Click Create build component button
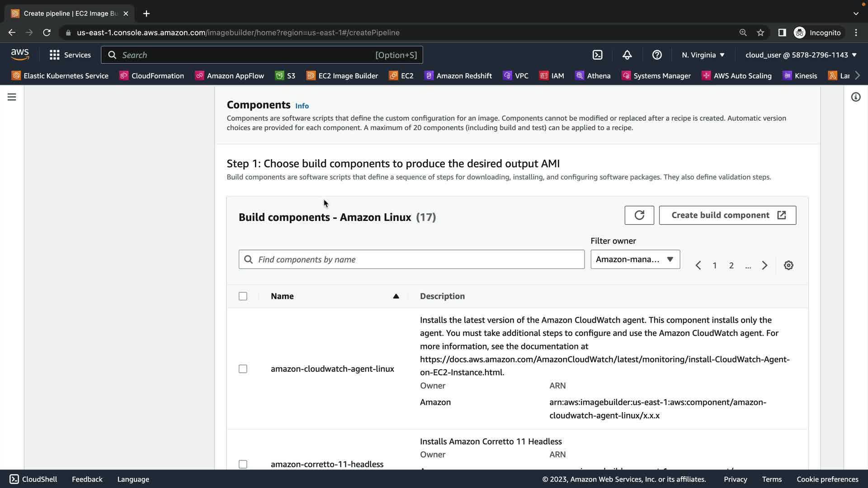The image size is (868, 488). pos(727,216)
